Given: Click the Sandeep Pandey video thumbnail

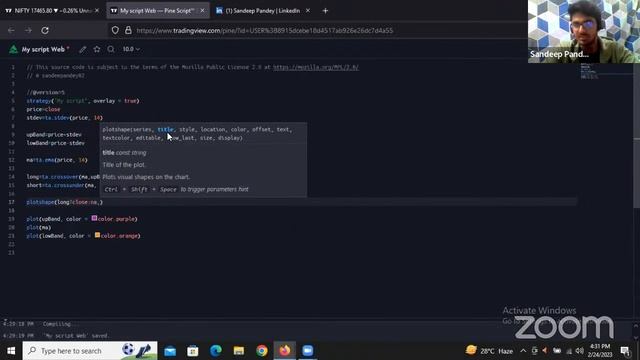Looking at the screenshot, I should click(x=584, y=31).
